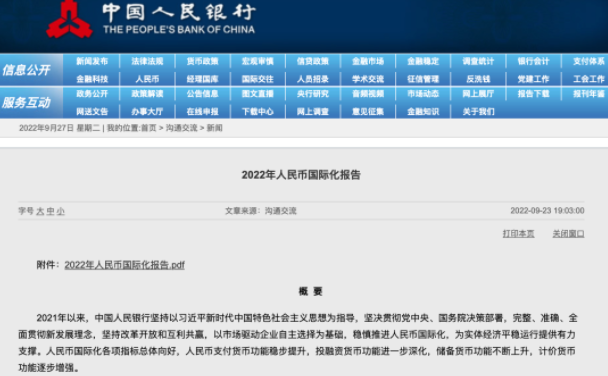
Task: Open the 经理国库 menu item
Action: [202, 79]
